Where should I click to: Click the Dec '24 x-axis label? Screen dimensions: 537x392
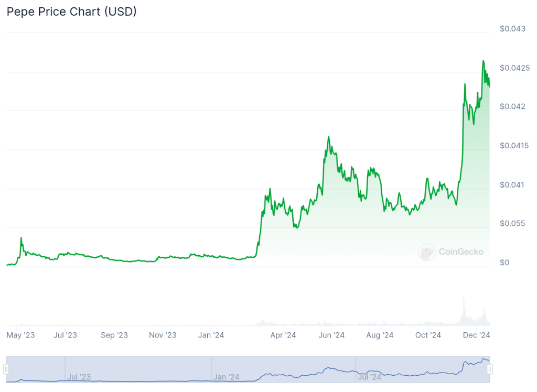pyautogui.click(x=477, y=335)
